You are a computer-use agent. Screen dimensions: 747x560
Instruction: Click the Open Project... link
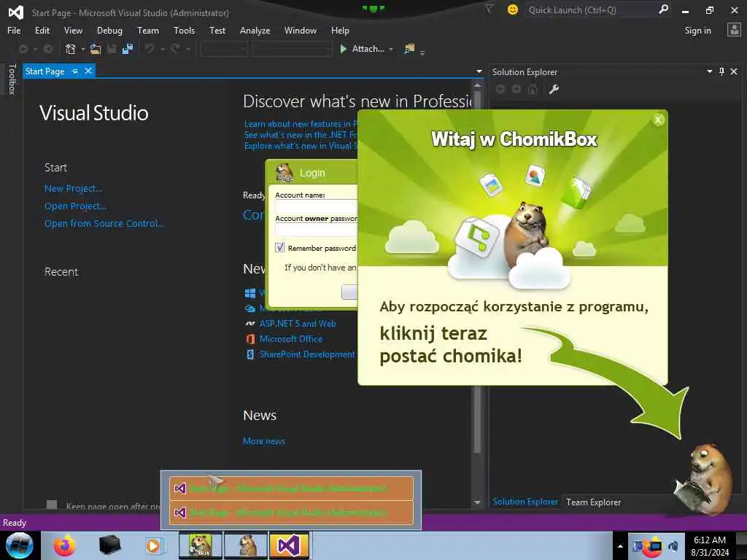[75, 206]
